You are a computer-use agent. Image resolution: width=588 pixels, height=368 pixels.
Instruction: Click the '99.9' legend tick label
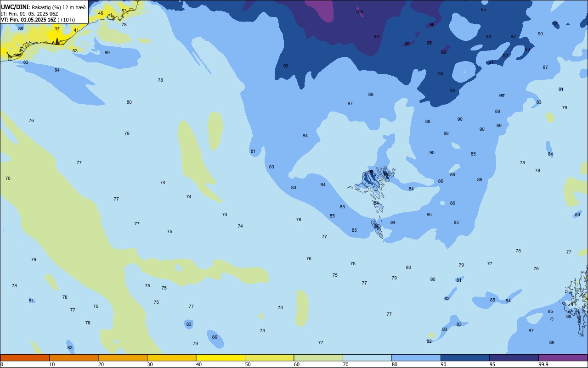543,364
